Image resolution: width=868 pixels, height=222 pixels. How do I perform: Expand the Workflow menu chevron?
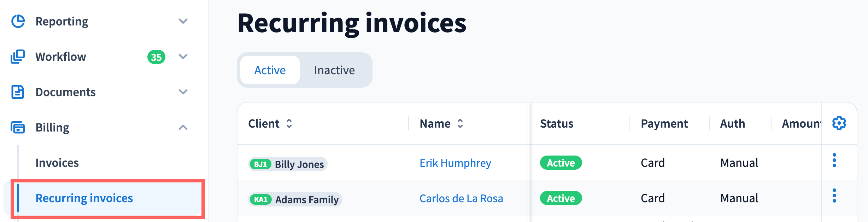pos(183,57)
